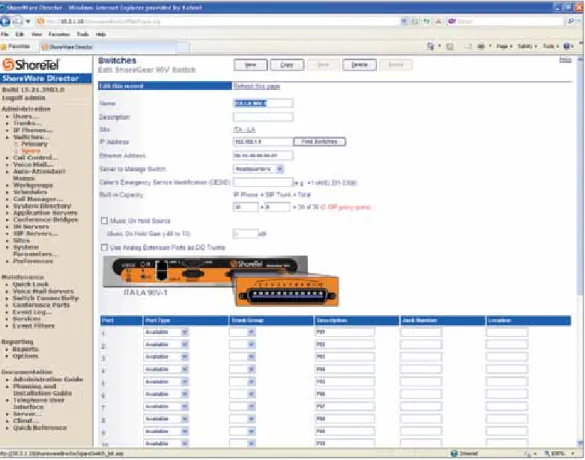
Task: Click the Refresh icon in address bar
Action: point(426,21)
